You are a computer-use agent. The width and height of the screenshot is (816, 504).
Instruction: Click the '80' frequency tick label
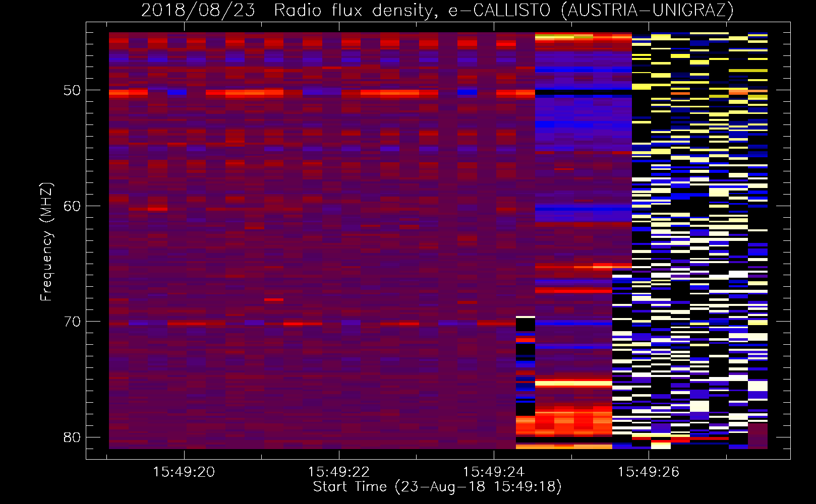73,437
